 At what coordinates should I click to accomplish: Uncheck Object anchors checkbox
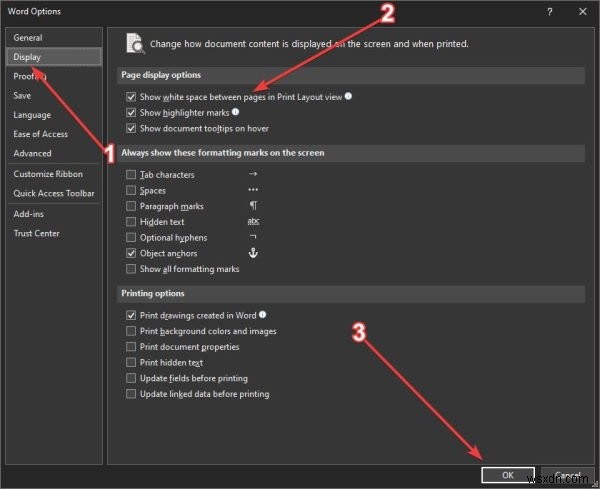tap(131, 253)
